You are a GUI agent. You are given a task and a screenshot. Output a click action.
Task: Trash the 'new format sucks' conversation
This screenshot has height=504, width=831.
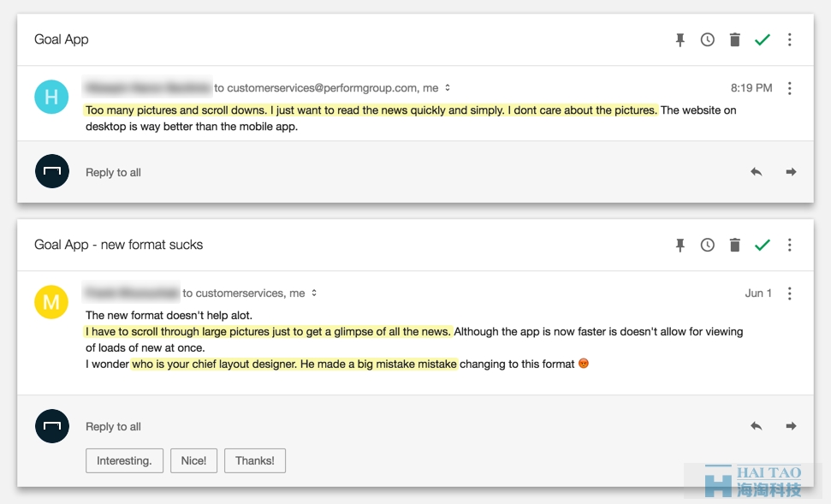pos(734,245)
